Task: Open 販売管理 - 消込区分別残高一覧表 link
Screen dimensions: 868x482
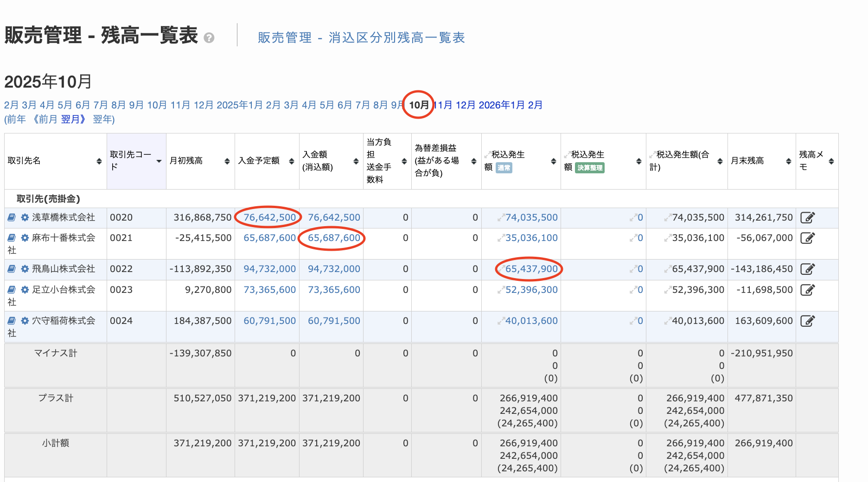Action: pos(361,38)
